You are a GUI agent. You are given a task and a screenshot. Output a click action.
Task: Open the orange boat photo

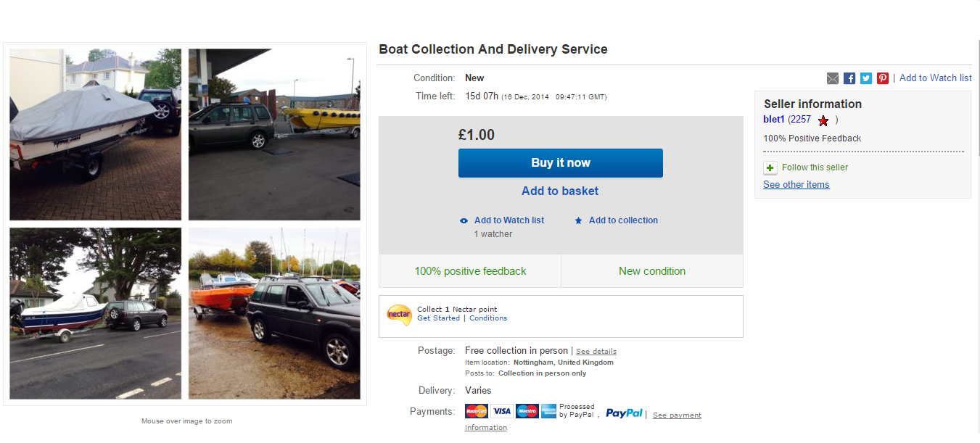pyautogui.click(x=274, y=313)
